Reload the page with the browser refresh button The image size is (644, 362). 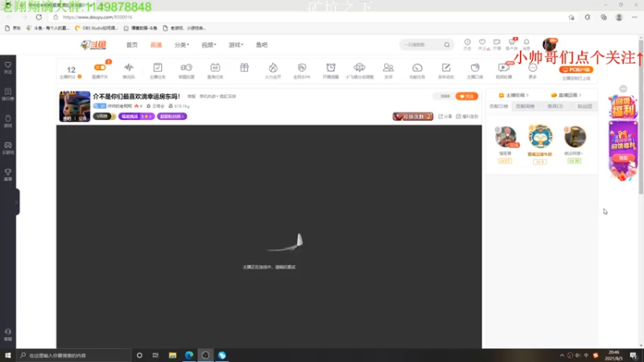click(x=39, y=17)
